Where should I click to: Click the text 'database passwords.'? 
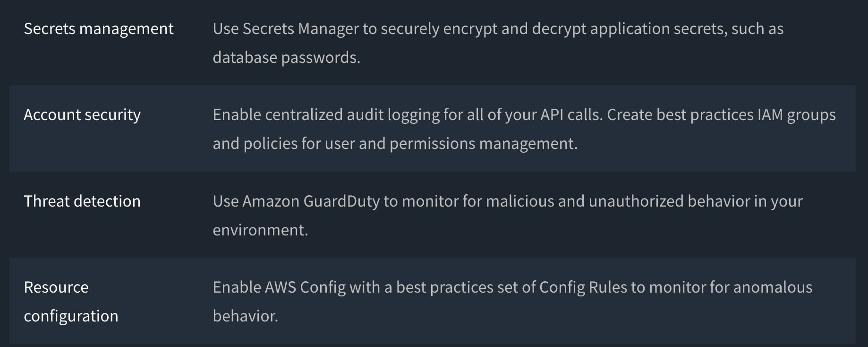point(287,57)
